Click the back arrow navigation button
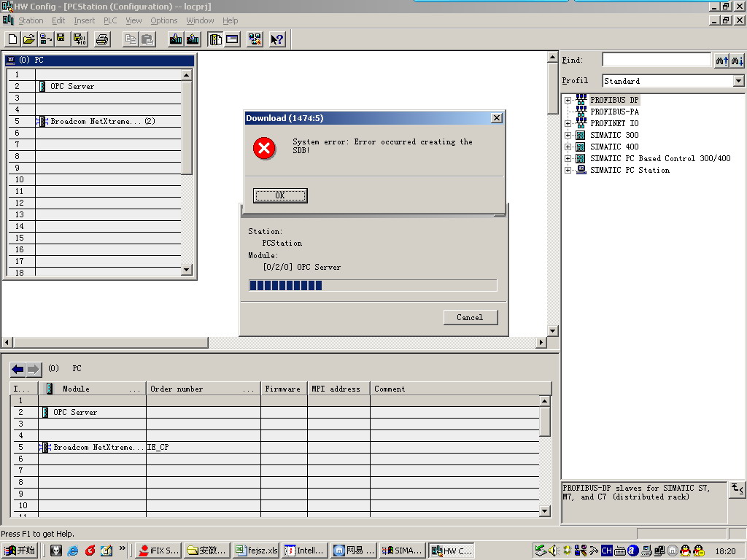This screenshot has height=560, width=747. tap(18, 369)
